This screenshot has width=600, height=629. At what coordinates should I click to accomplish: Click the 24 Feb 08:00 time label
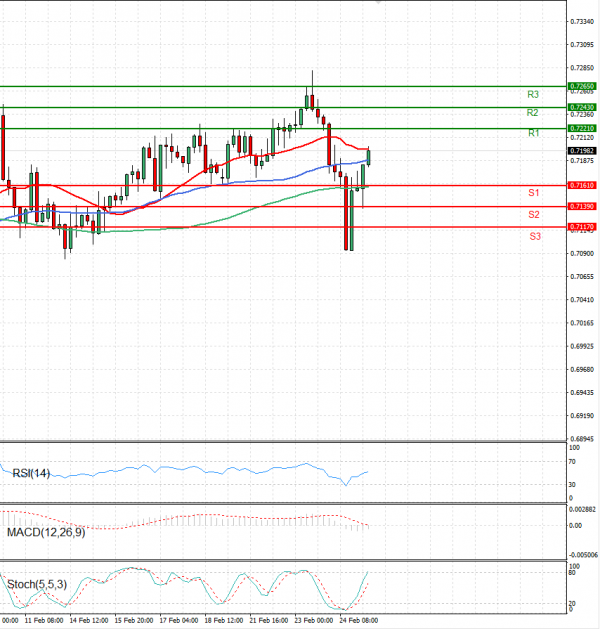coord(359,620)
